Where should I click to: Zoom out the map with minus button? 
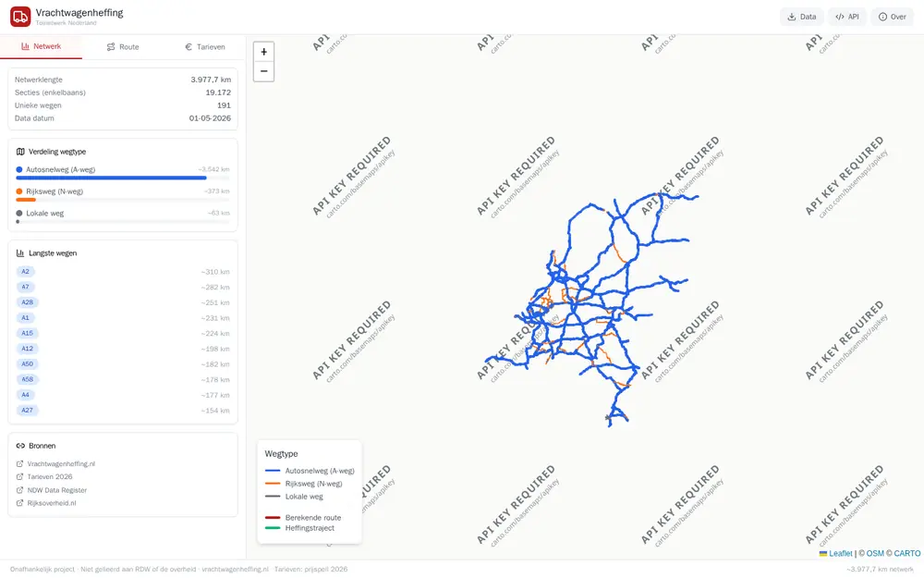(x=263, y=71)
